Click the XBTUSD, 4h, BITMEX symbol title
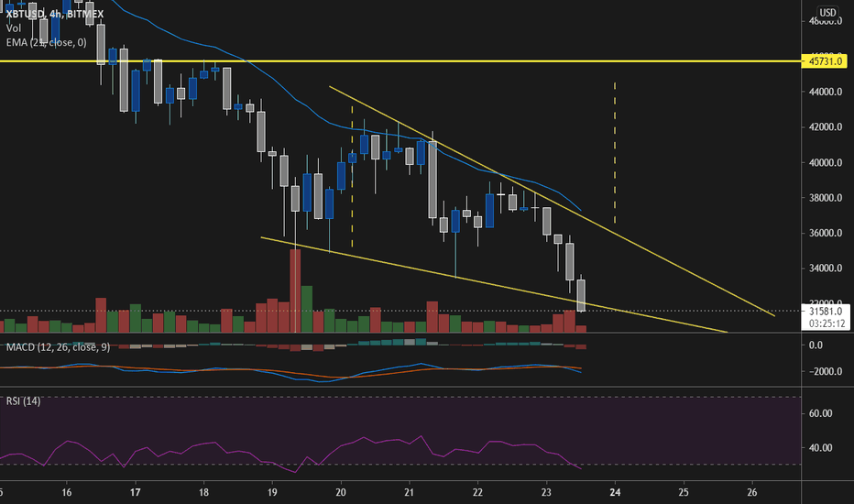The image size is (854, 504). [54, 14]
